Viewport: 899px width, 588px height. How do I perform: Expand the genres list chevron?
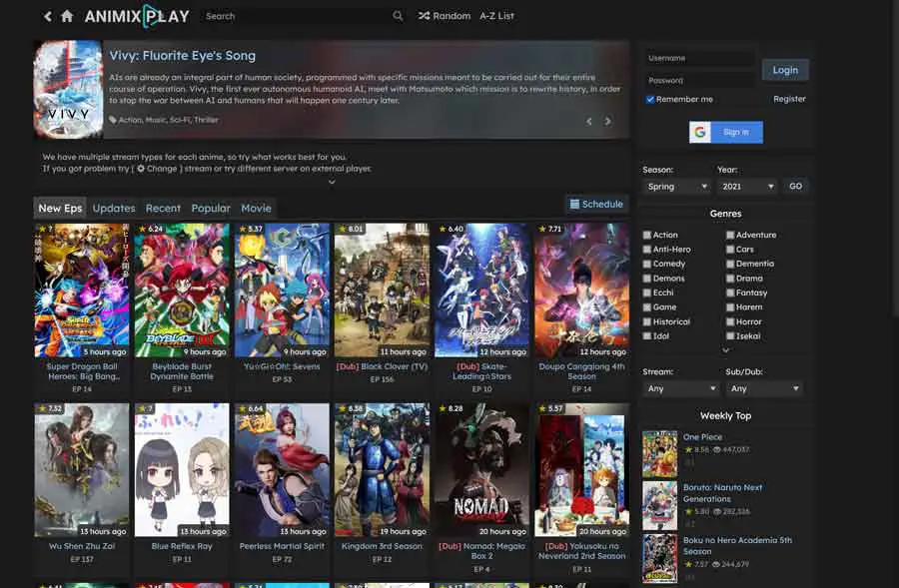[x=726, y=350]
